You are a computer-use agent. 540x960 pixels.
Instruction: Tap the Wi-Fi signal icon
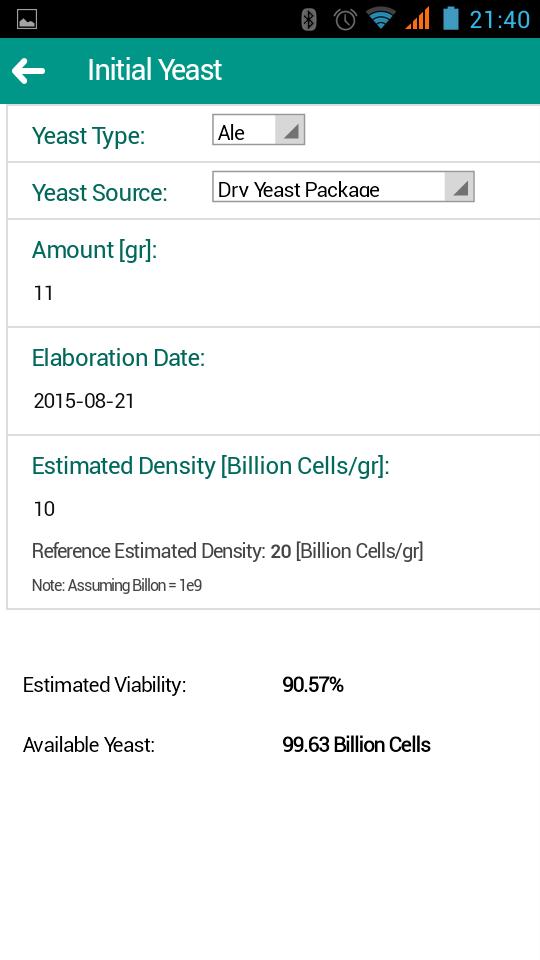381,18
